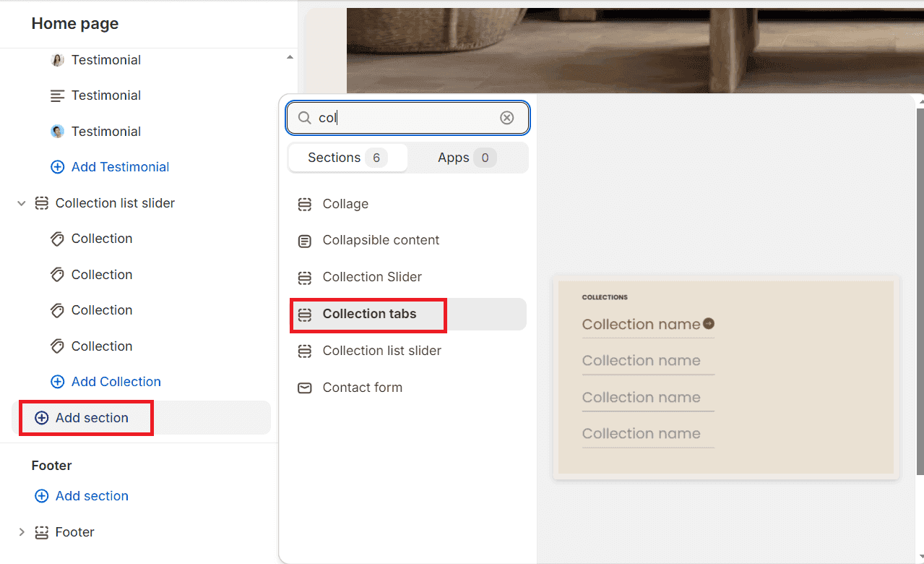
Task: Click the plus icon beside Add Testimonial
Action: [57, 167]
